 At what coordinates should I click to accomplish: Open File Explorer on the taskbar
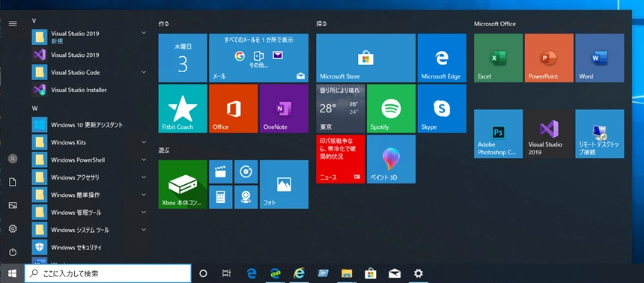coord(347,273)
